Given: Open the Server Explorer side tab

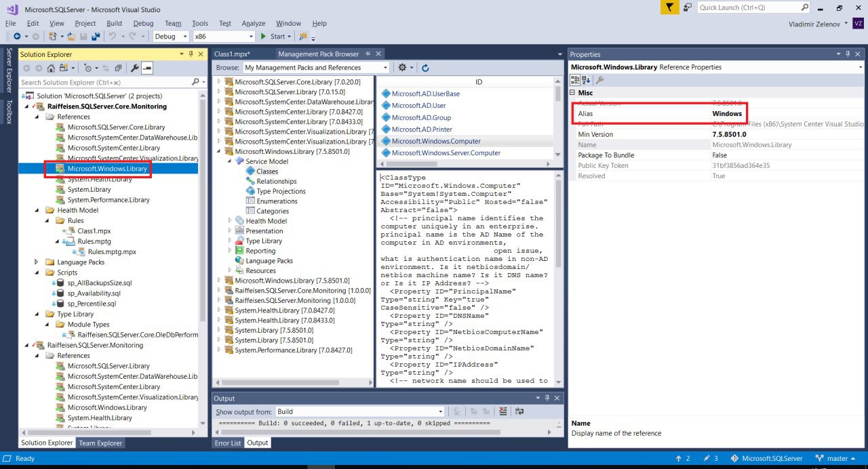Looking at the screenshot, I should [9, 70].
